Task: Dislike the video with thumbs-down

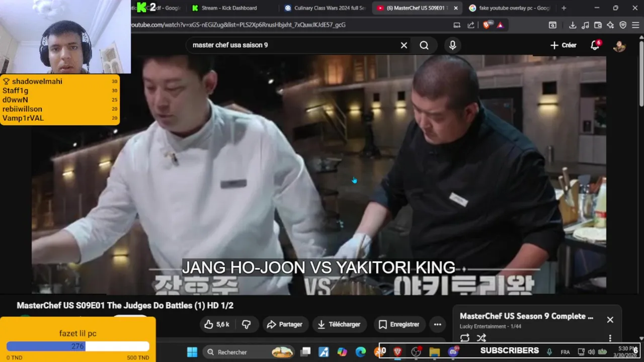Action: coord(247,324)
